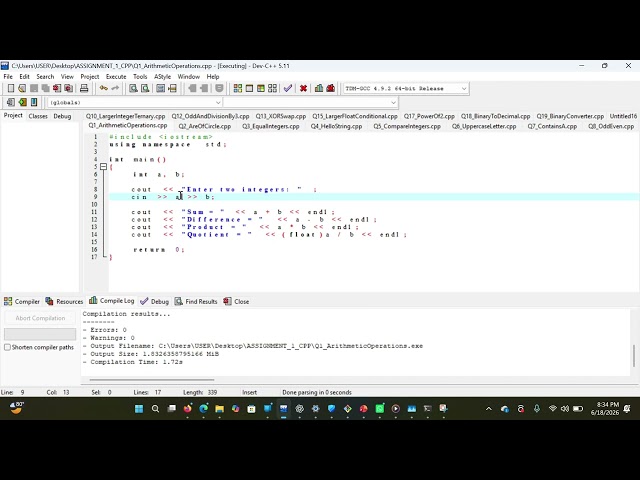Open the Find Results bottom tab
This screenshot has width=640, height=480.
pyautogui.click(x=196, y=302)
